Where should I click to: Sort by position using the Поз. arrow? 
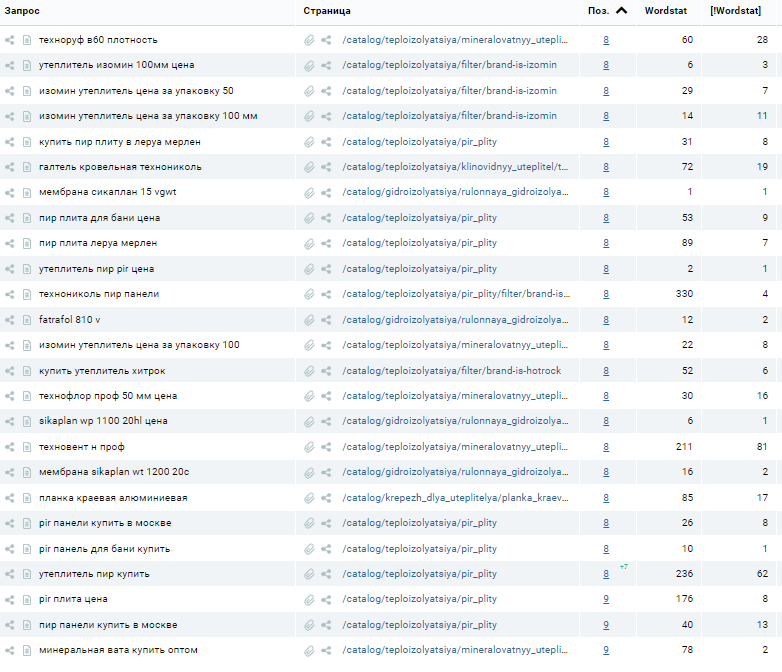point(621,10)
